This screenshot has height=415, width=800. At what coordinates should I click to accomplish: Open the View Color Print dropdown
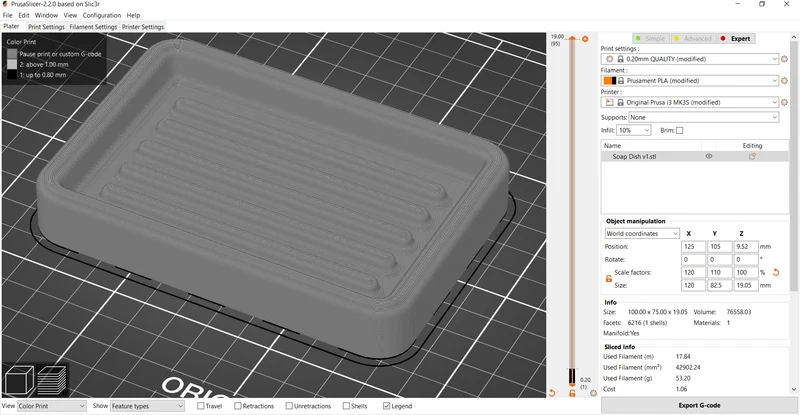tap(52, 406)
